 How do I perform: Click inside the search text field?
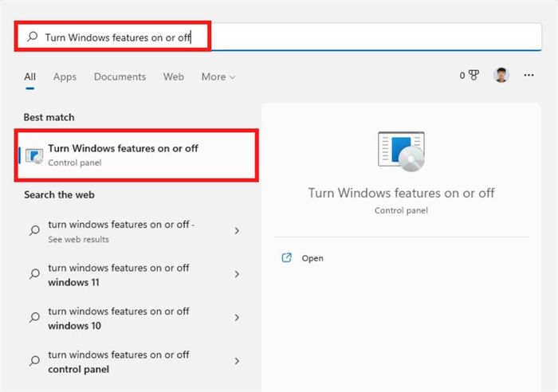click(x=319, y=37)
